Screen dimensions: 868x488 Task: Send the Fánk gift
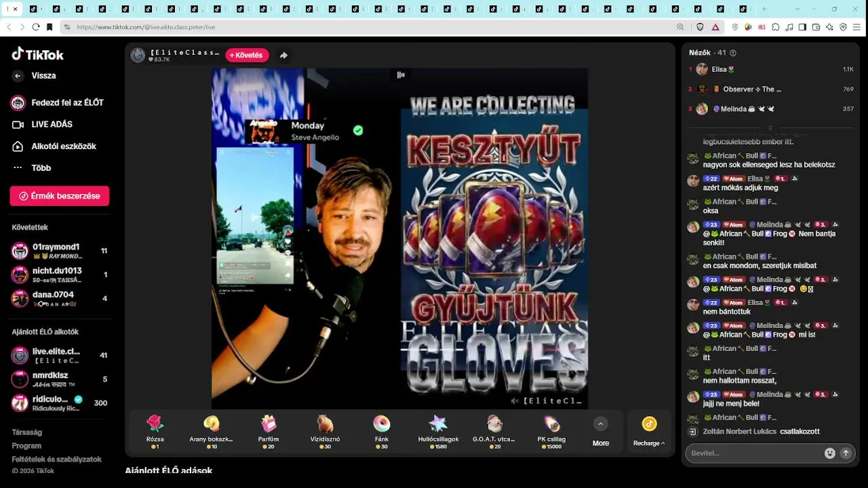[x=382, y=432]
